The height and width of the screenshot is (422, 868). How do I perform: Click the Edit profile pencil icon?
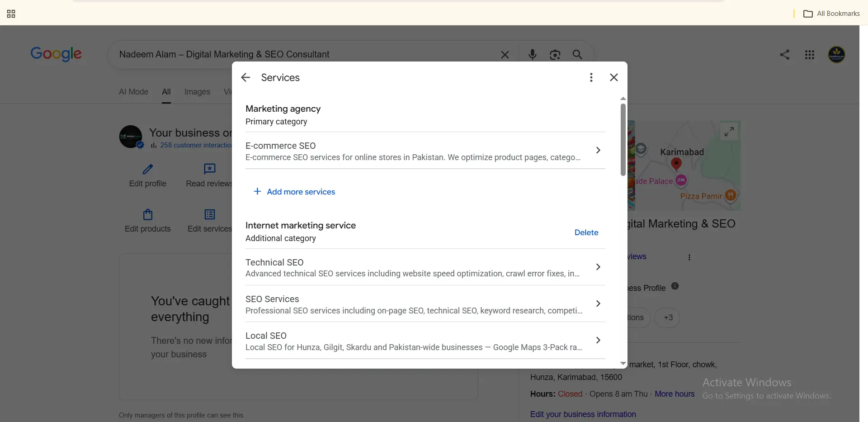click(x=148, y=169)
